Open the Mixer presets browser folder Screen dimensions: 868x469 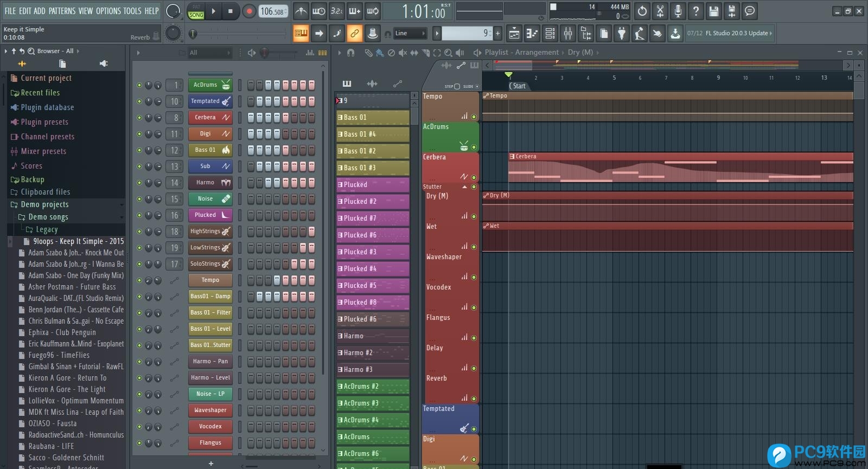pos(43,151)
